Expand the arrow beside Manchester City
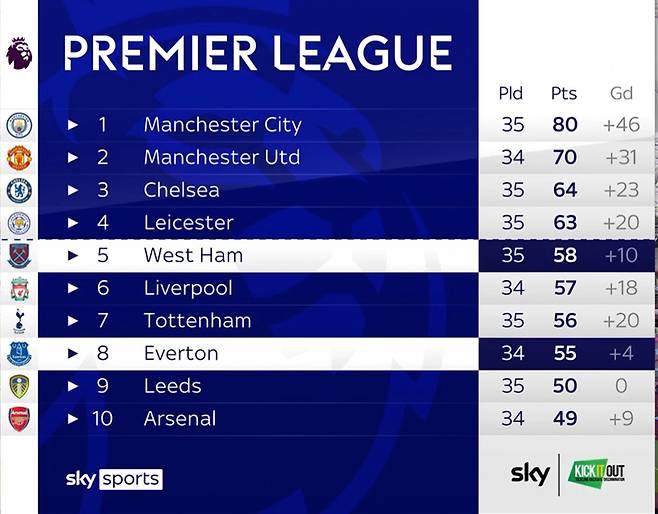Viewport: 658px width, 514px height. click(73, 125)
